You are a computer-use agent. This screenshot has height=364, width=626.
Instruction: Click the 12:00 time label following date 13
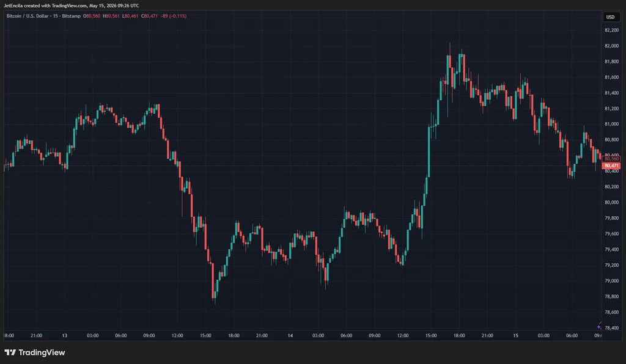(x=177, y=336)
